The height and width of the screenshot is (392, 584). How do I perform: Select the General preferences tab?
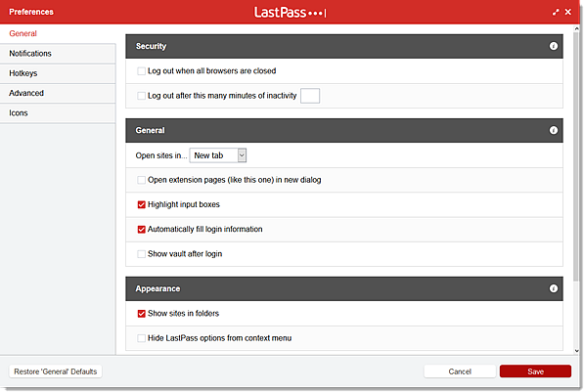tap(58, 33)
